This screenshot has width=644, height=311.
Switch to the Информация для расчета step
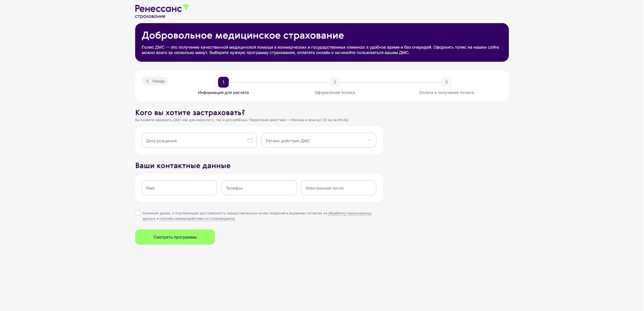(x=223, y=93)
